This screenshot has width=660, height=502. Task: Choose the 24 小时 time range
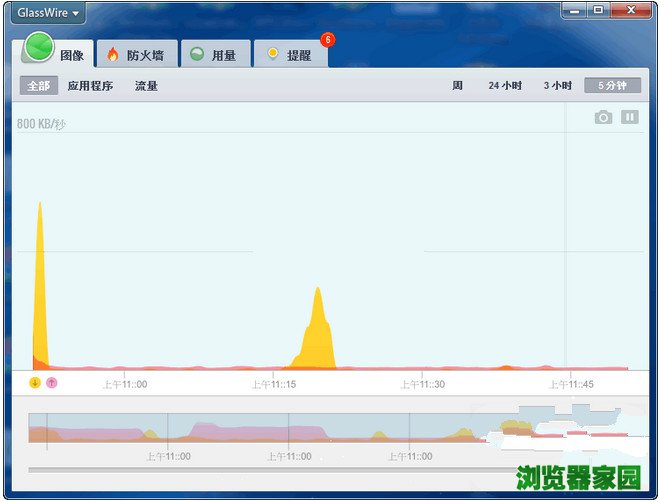pos(505,86)
